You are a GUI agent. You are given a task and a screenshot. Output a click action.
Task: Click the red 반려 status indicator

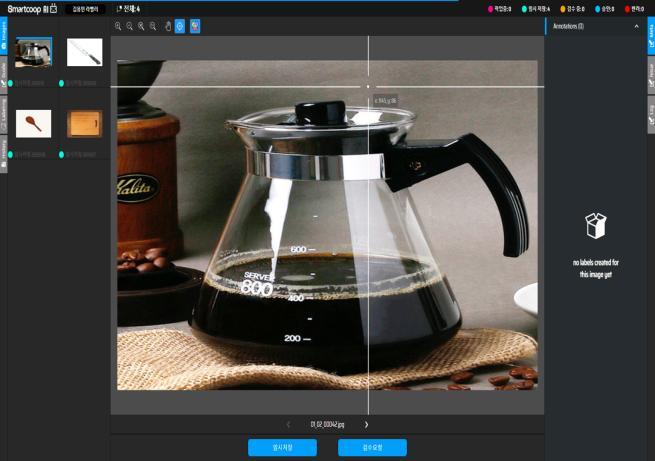tap(634, 9)
